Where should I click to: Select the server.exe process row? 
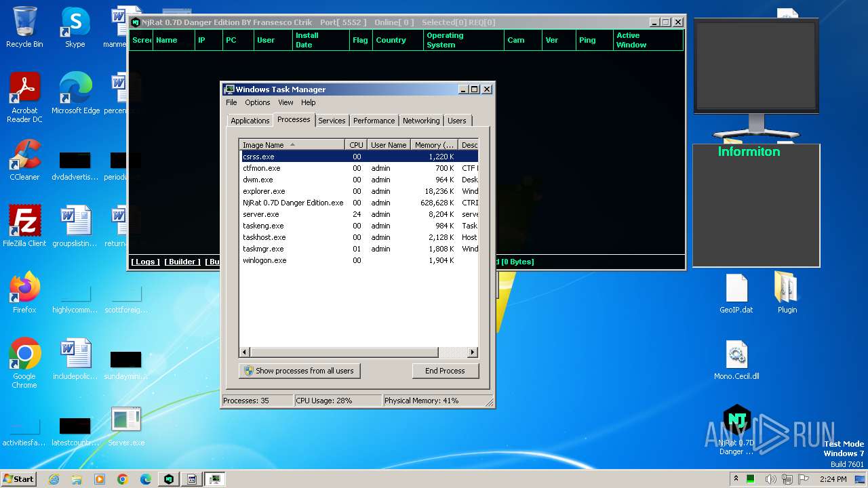pos(359,214)
